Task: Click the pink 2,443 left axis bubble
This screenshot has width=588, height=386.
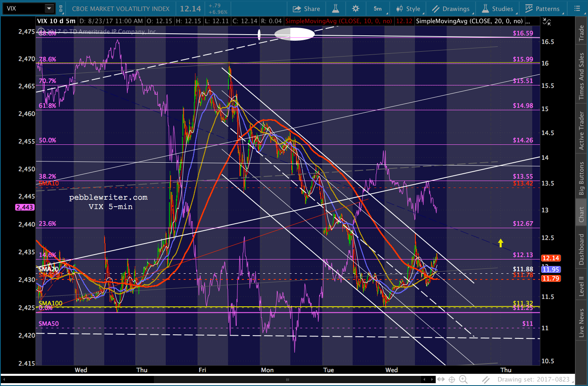Action: 24,207
